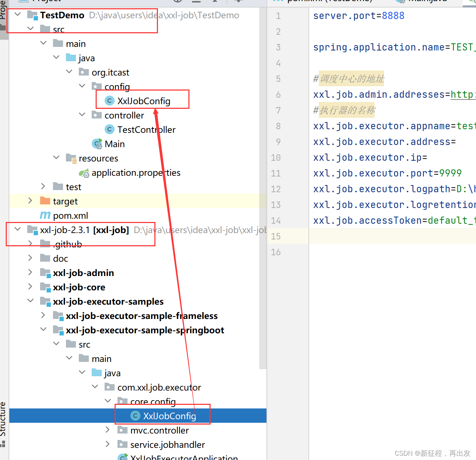Expand the test folder
This screenshot has width=476, height=460.
tap(43, 186)
